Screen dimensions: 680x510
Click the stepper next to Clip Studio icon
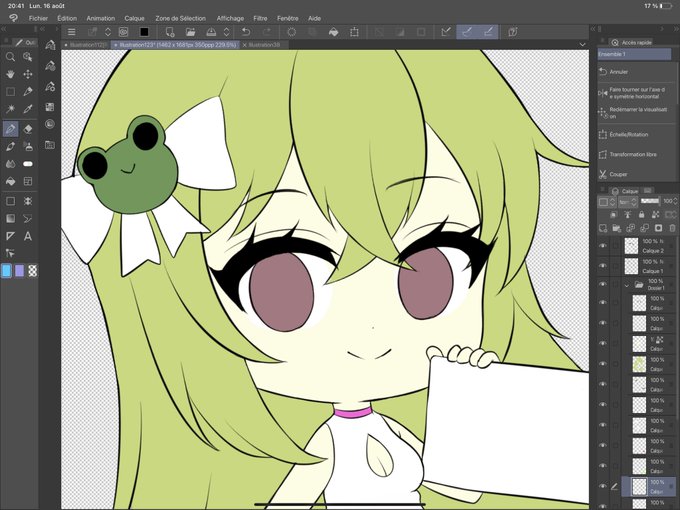[x=108, y=32]
